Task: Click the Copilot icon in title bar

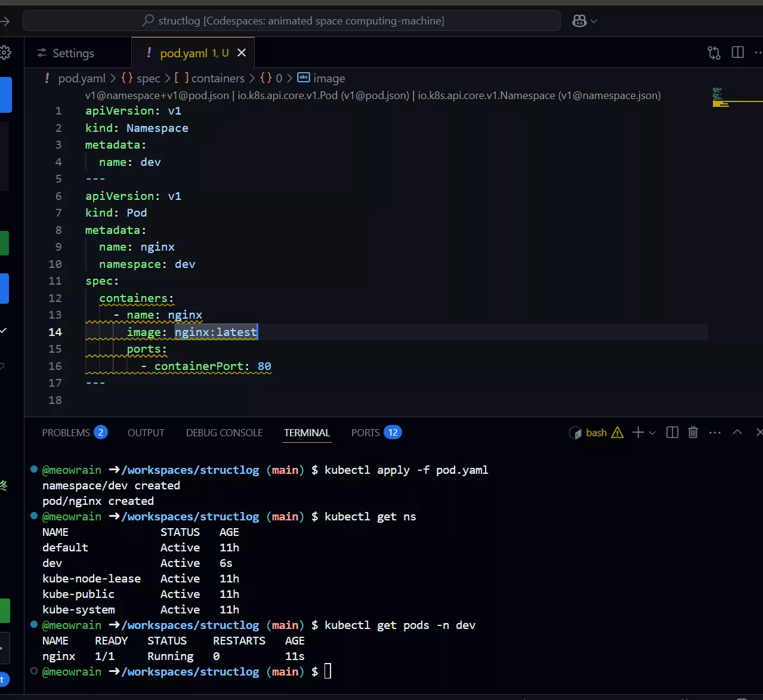Action: point(579,21)
